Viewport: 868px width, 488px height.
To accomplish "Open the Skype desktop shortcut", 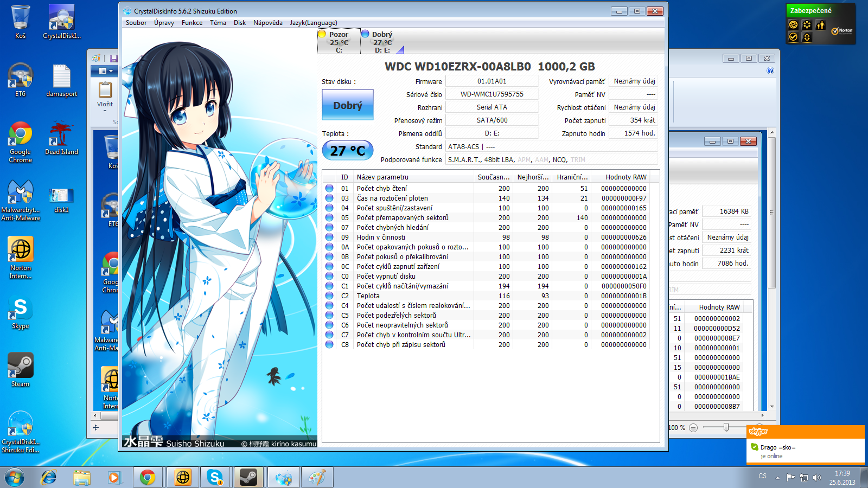I will point(21,313).
